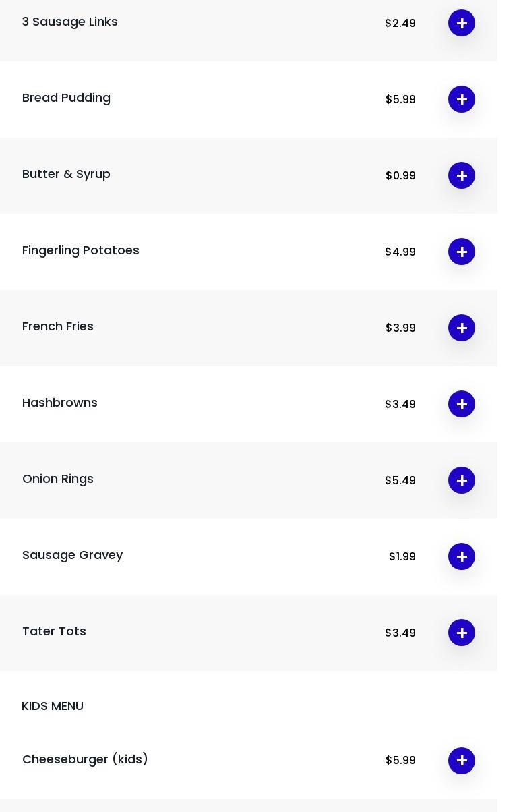The image size is (519, 812).
Task: Tap the plus button for Hashbrowns
Action: 462,404
